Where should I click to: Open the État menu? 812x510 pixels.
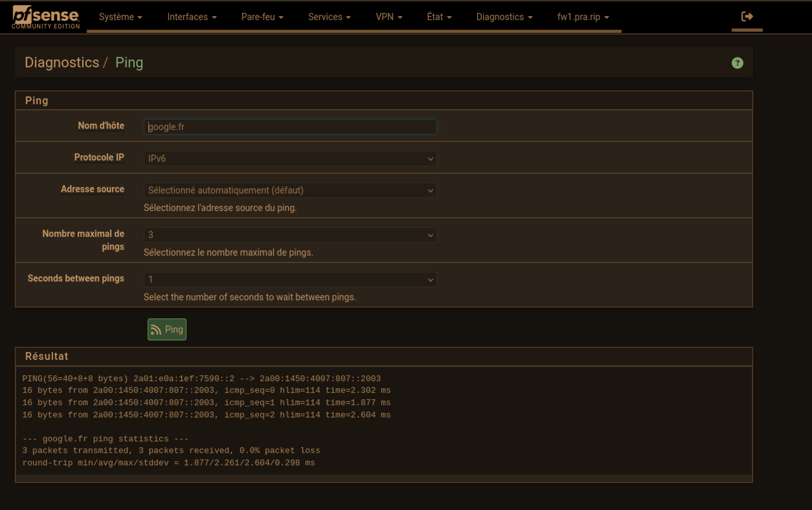pos(439,17)
